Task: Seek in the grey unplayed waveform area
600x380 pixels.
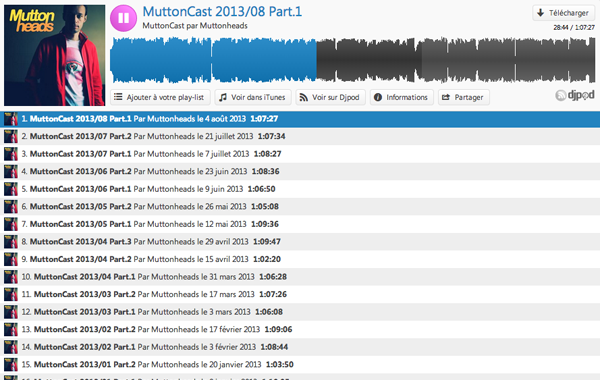Action: point(456,60)
